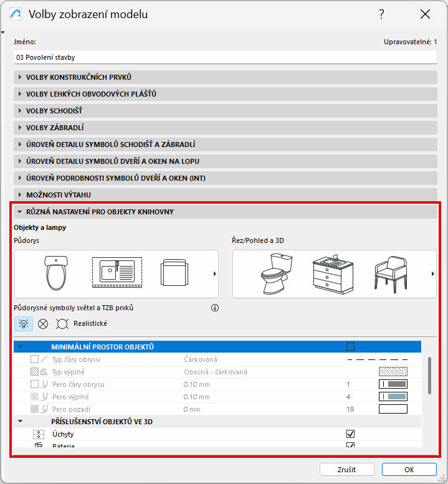This screenshot has height=484, width=448.
Task: Select the sink floor plan symbol
Action: click(117, 272)
